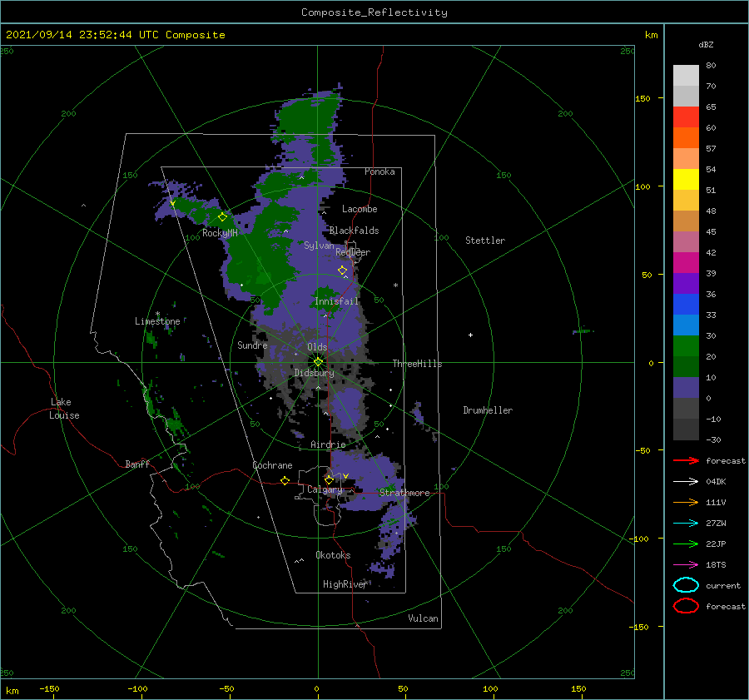Select the yellow 54 dBZ legend swatch
This screenshot has height=700, width=749.
pos(686,180)
